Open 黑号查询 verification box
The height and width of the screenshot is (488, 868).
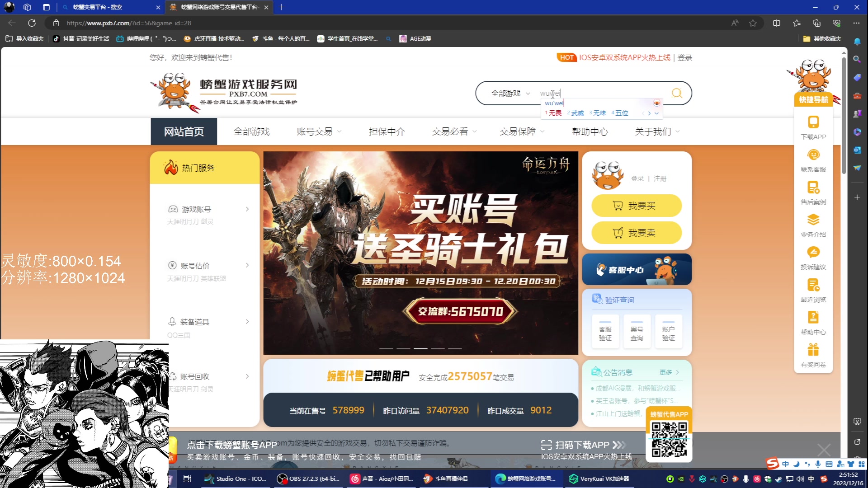[637, 331]
